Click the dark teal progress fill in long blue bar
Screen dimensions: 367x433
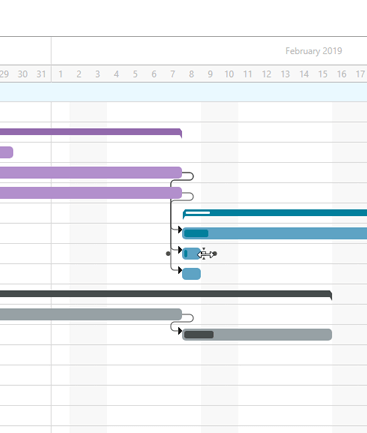click(x=196, y=233)
